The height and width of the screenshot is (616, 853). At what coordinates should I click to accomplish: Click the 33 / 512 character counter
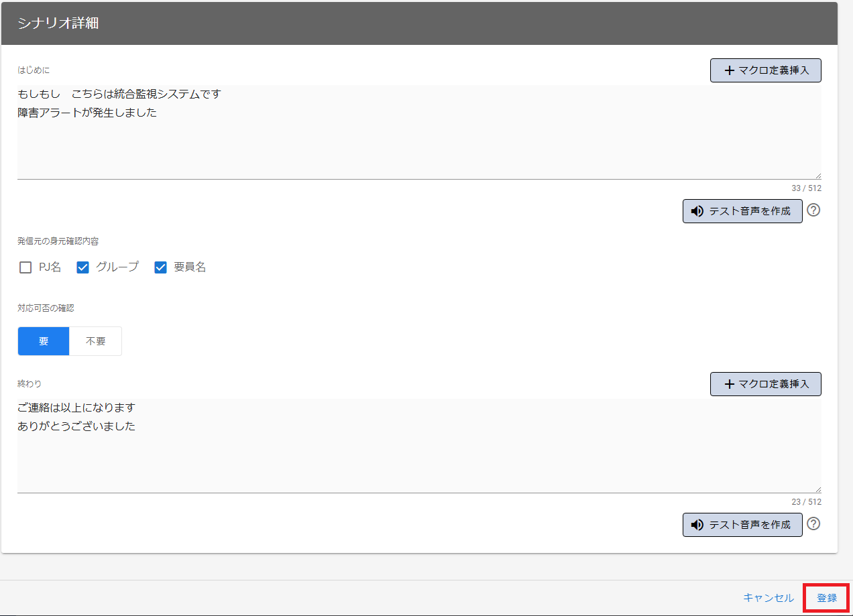click(x=806, y=188)
